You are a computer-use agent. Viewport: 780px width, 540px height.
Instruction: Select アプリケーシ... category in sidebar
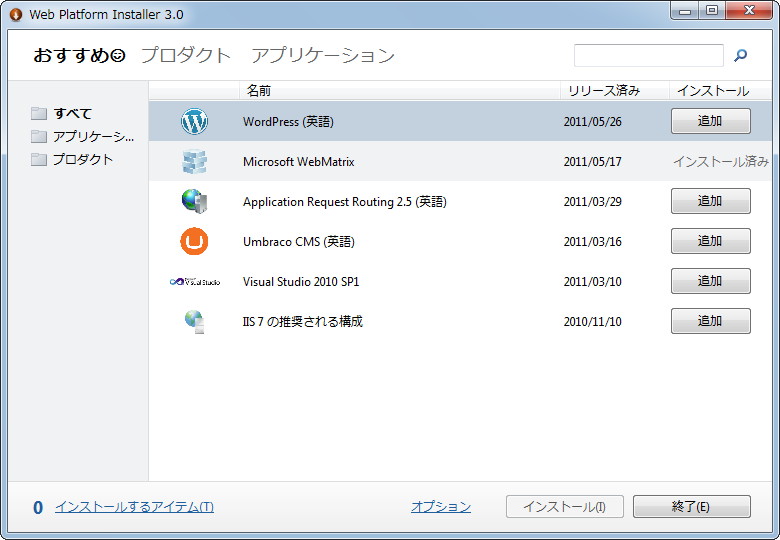[94, 136]
